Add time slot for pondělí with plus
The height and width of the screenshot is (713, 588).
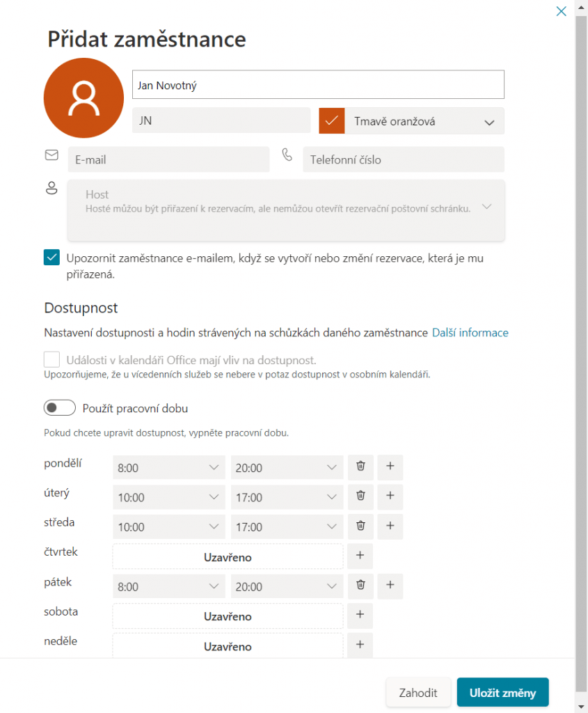pos(390,467)
